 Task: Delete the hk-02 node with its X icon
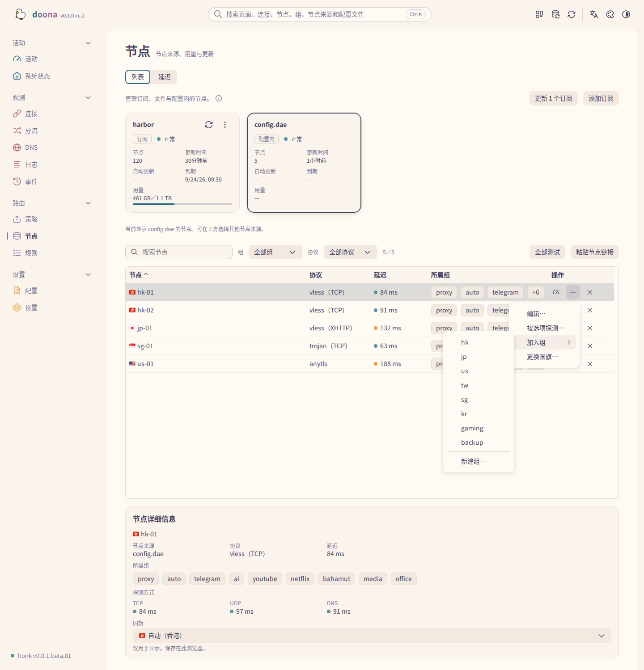click(x=590, y=310)
